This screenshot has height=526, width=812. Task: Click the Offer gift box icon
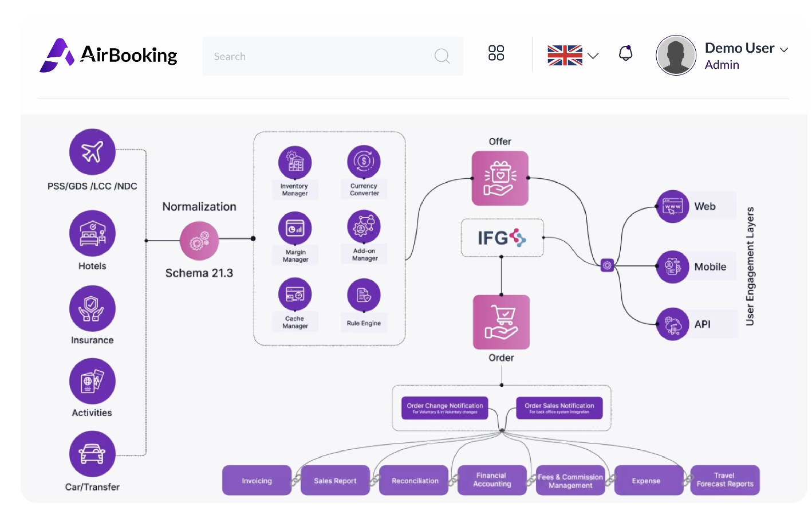[500, 178]
